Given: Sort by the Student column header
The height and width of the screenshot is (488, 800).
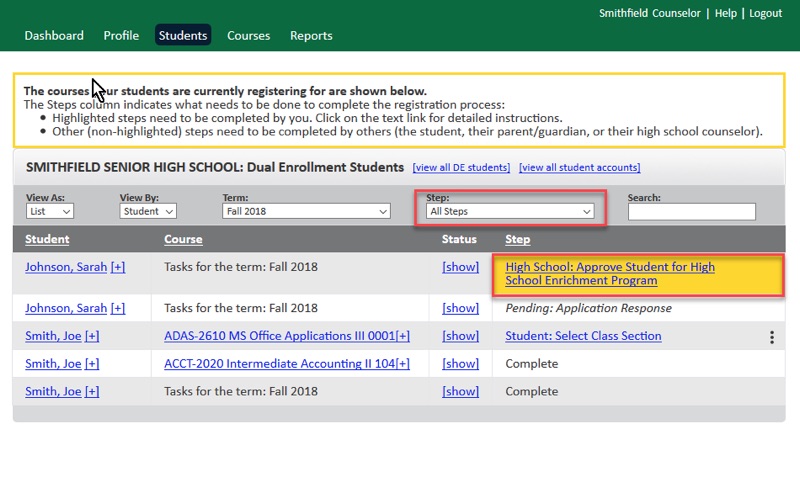Looking at the screenshot, I should coord(47,239).
